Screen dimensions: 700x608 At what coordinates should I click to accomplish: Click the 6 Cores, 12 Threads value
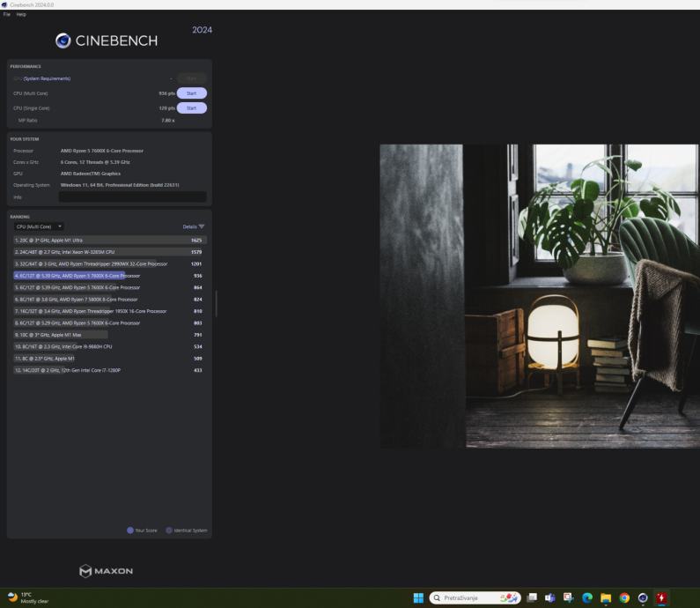click(x=95, y=162)
